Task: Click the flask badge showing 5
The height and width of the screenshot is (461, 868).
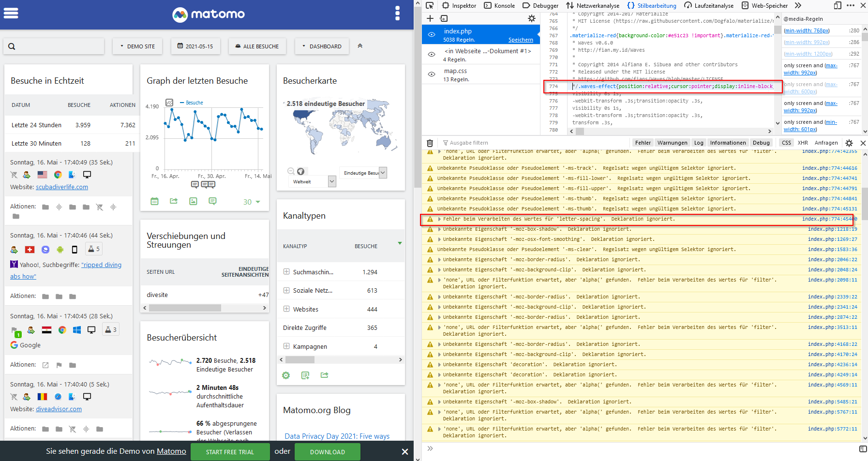Action: click(x=93, y=249)
